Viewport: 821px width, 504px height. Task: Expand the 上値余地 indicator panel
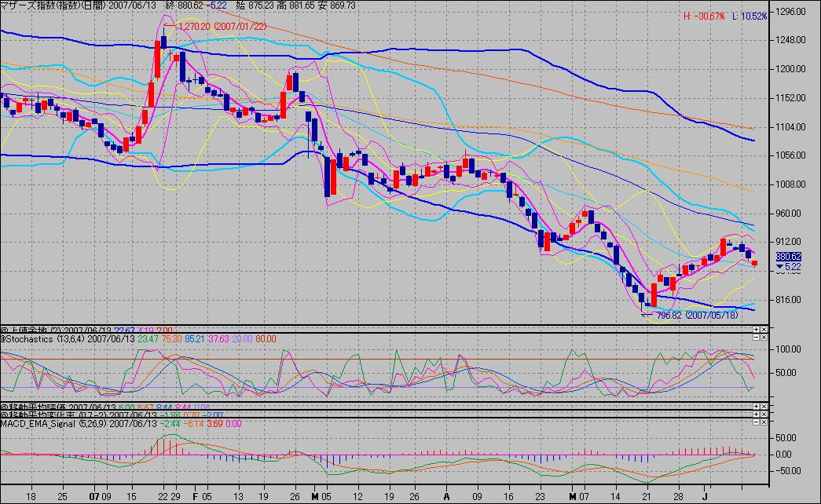(x=757, y=328)
